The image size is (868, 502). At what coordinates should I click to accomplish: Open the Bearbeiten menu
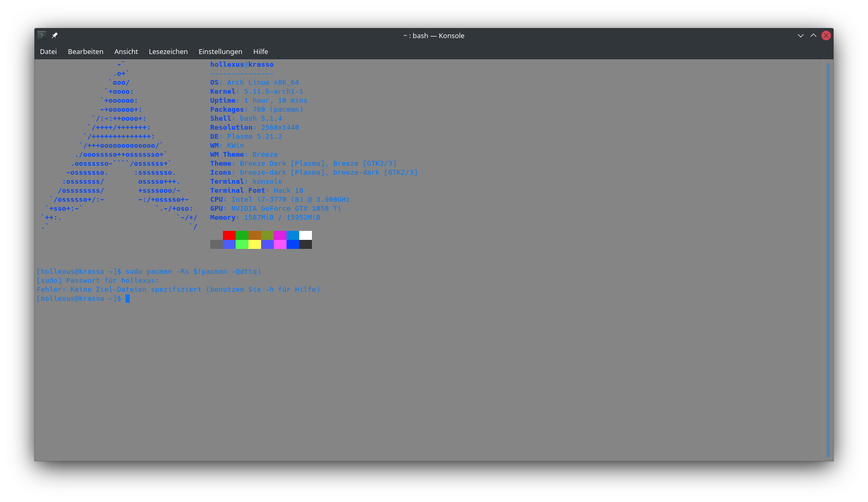tap(85, 51)
